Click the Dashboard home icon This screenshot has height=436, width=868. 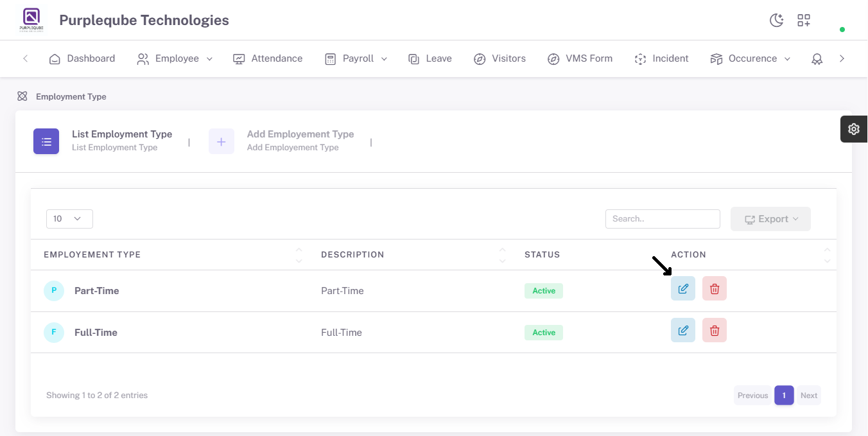point(55,59)
